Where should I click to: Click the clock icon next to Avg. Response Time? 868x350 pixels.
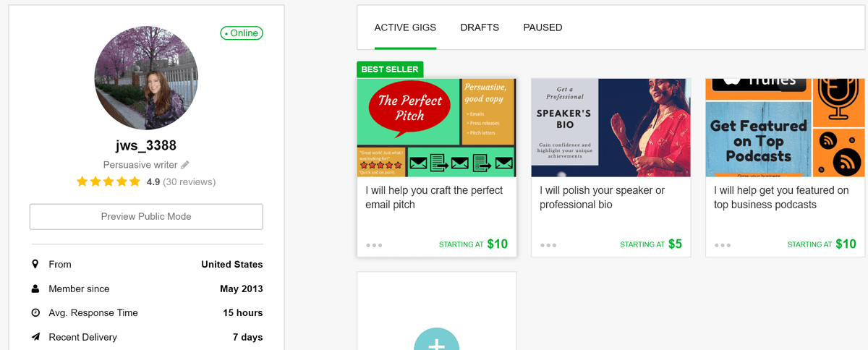click(x=35, y=313)
